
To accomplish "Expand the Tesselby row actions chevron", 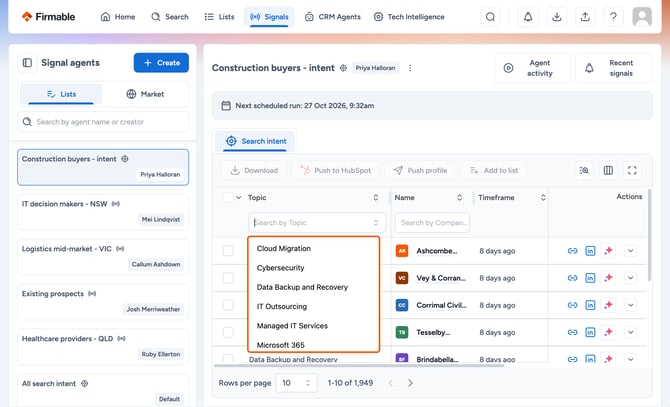I will (630, 332).
